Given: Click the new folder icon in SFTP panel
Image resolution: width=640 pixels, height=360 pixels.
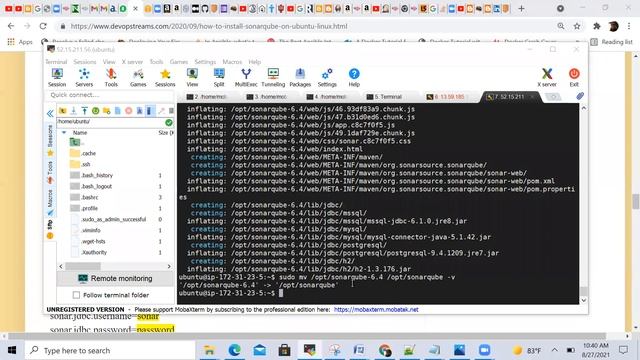Looking at the screenshot, I should [107, 111].
